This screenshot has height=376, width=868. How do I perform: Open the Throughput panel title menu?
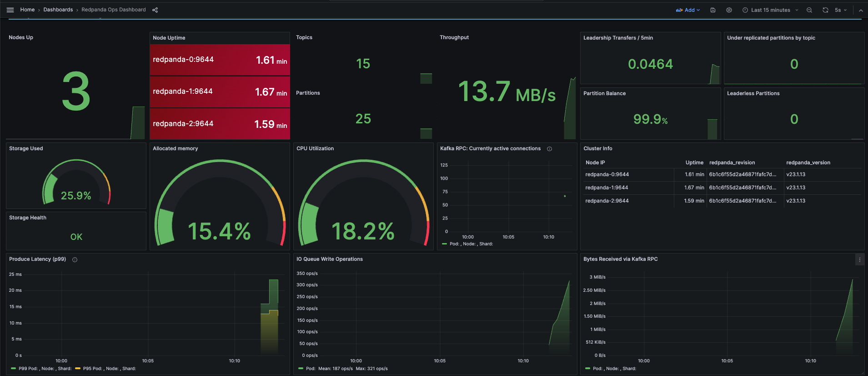point(454,37)
